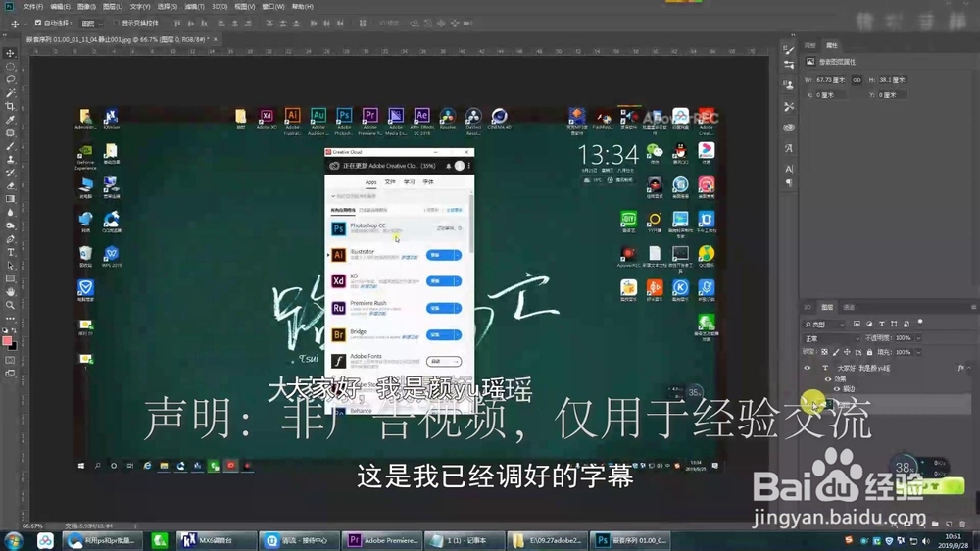Viewport: 980px width, 551px height.
Task: Enable the 显示变换控件 checkbox
Action: (x=117, y=24)
